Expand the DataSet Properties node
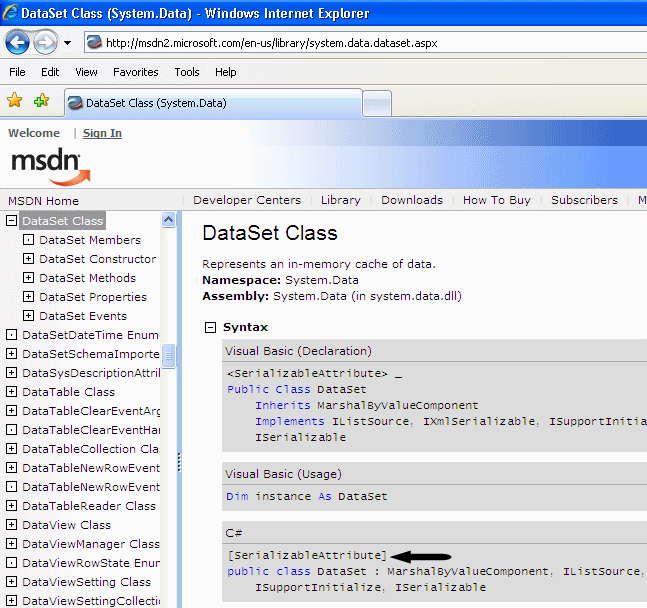 pos(28,296)
